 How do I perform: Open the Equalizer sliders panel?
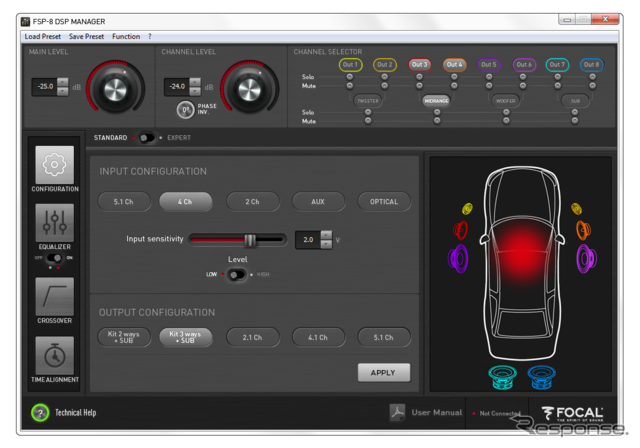(55, 222)
